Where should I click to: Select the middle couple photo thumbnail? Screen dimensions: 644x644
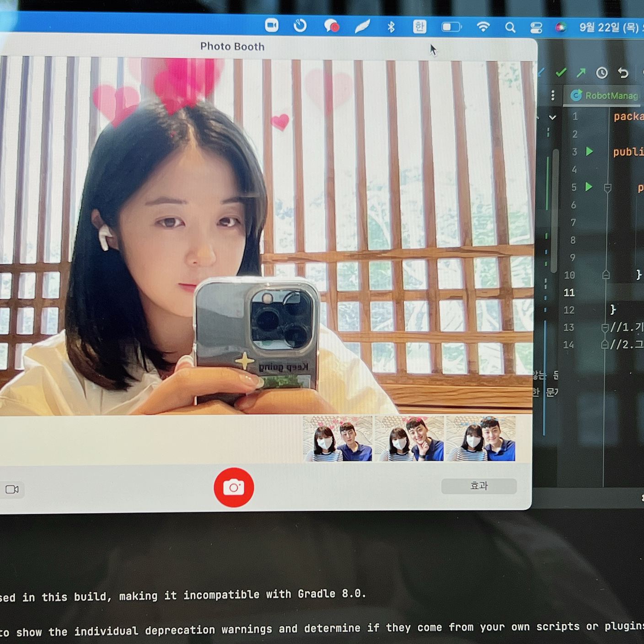click(409, 438)
